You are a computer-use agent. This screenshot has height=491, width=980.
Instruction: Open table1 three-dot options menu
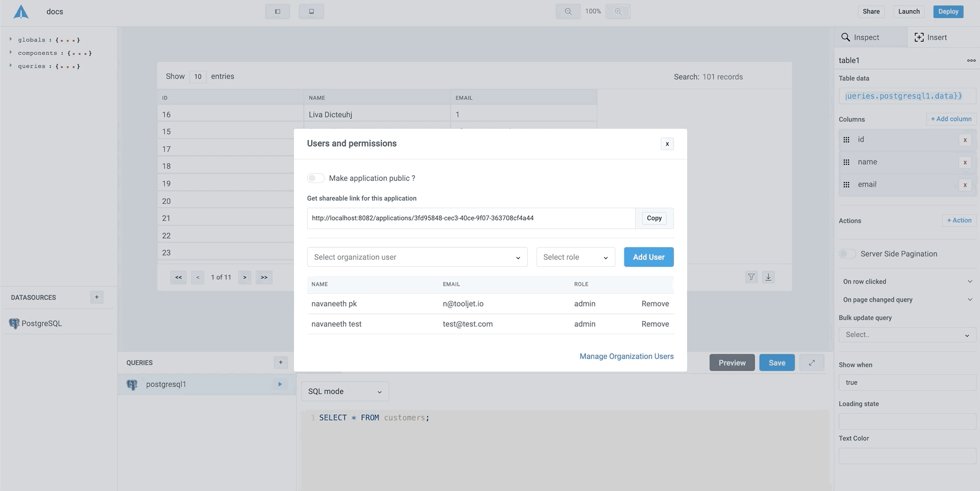(971, 60)
